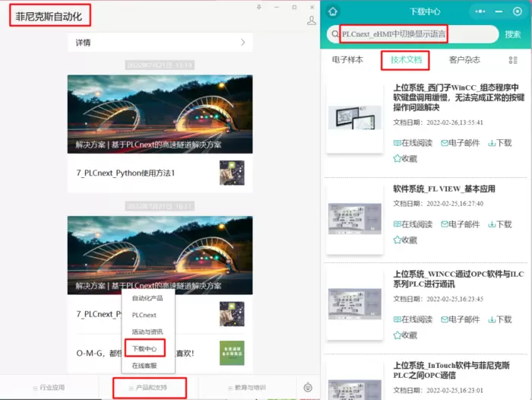Expand the 详情 row chevron
This screenshot has width=532, height=400.
point(242,43)
